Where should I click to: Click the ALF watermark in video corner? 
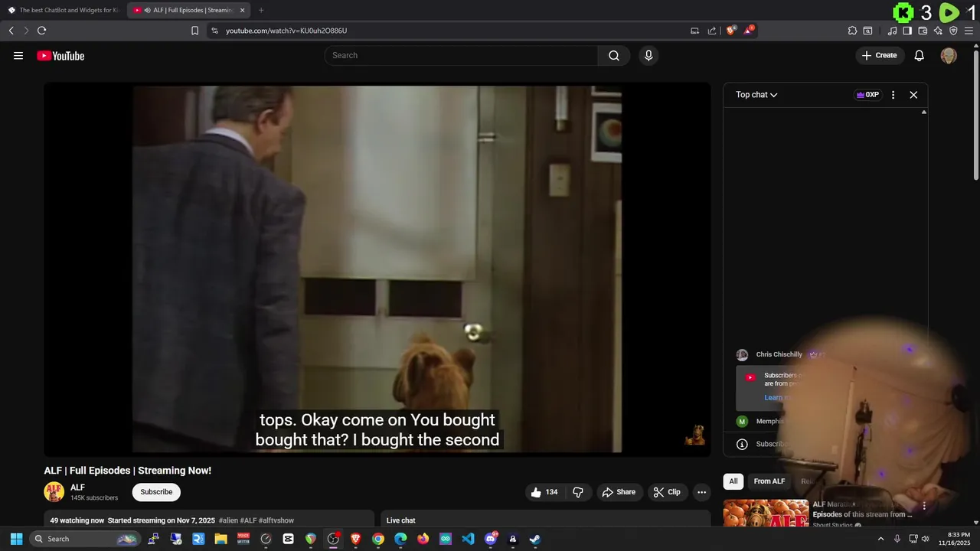(694, 435)
